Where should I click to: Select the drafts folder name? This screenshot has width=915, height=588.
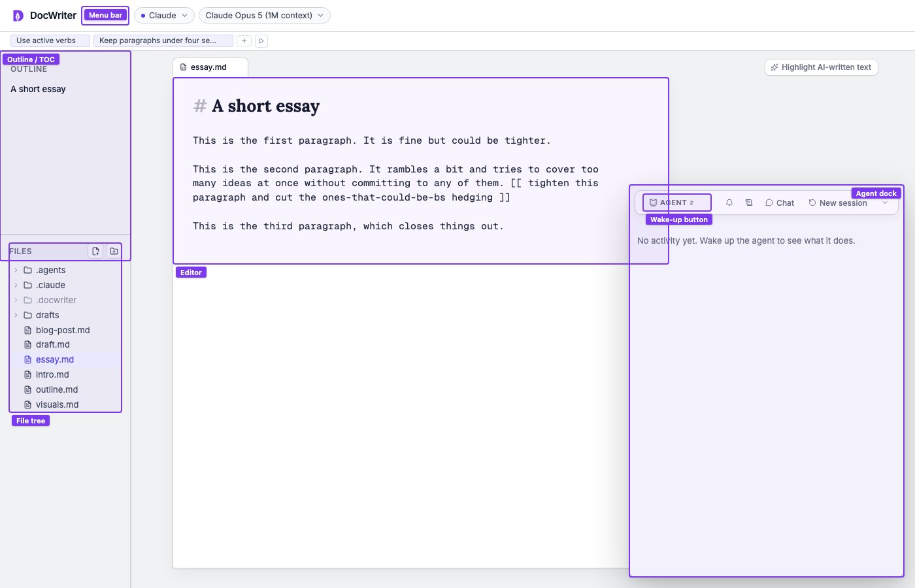[47, 316]
